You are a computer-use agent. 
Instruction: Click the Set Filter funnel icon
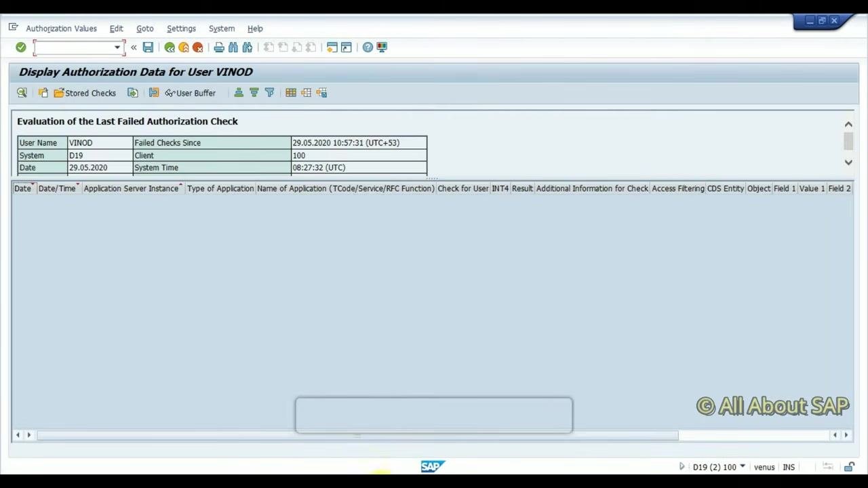pyautogui.click(x=269, y=93)
